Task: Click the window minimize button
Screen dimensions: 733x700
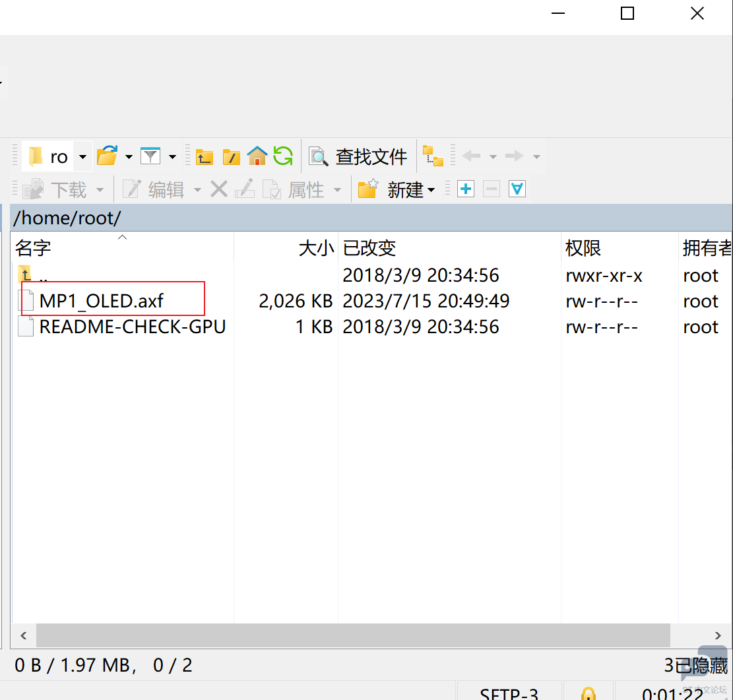Action: point(558,14)
